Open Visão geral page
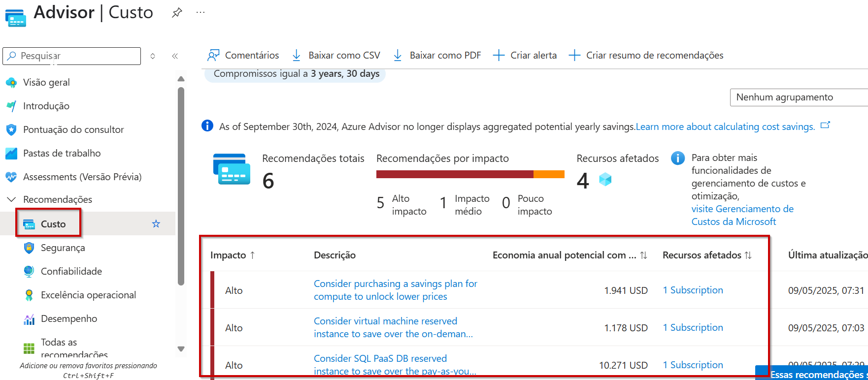Image resolution: width=868 pixels, height=380 pixels. 46,82
